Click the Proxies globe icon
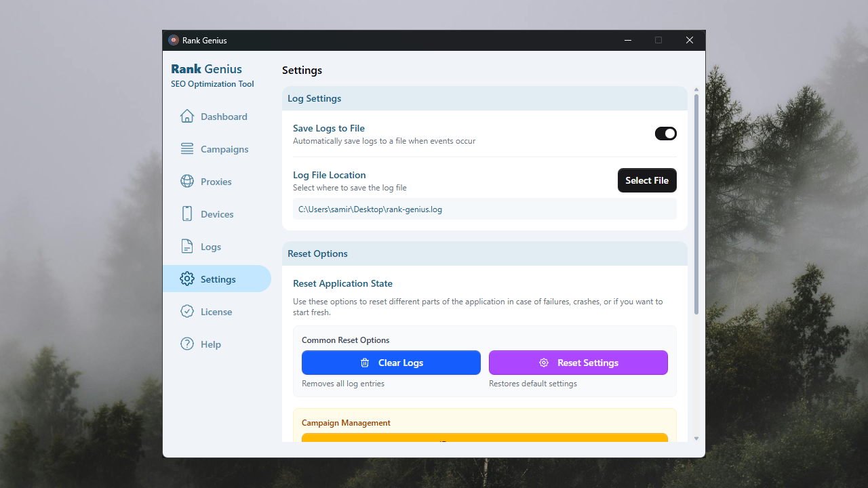 (x=187, y=182)
